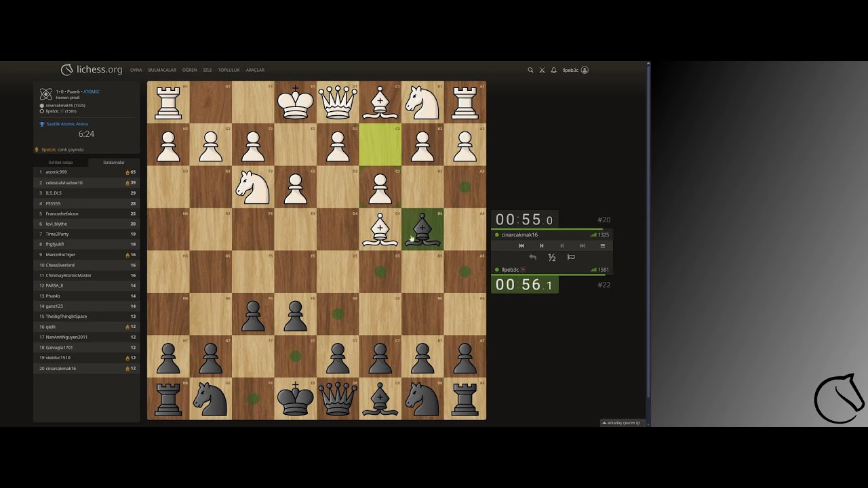Click the black king on E8
This screenshot has width=868, height=488.
click(296, 399)
